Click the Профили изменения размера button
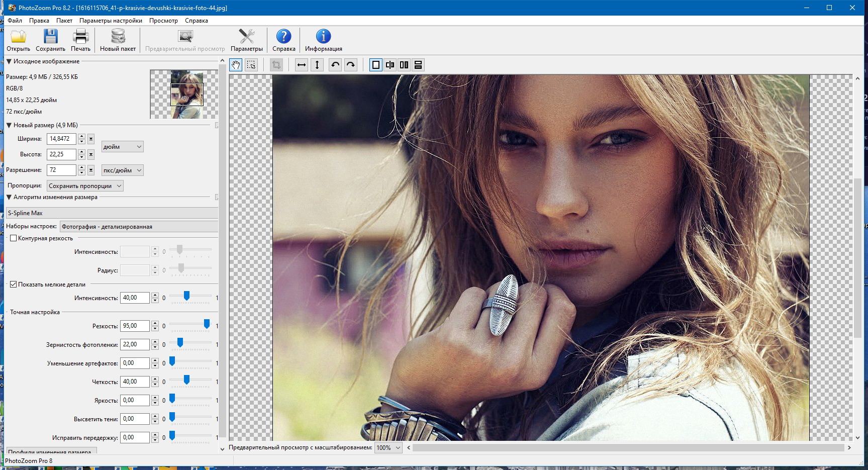 point(51,451)
